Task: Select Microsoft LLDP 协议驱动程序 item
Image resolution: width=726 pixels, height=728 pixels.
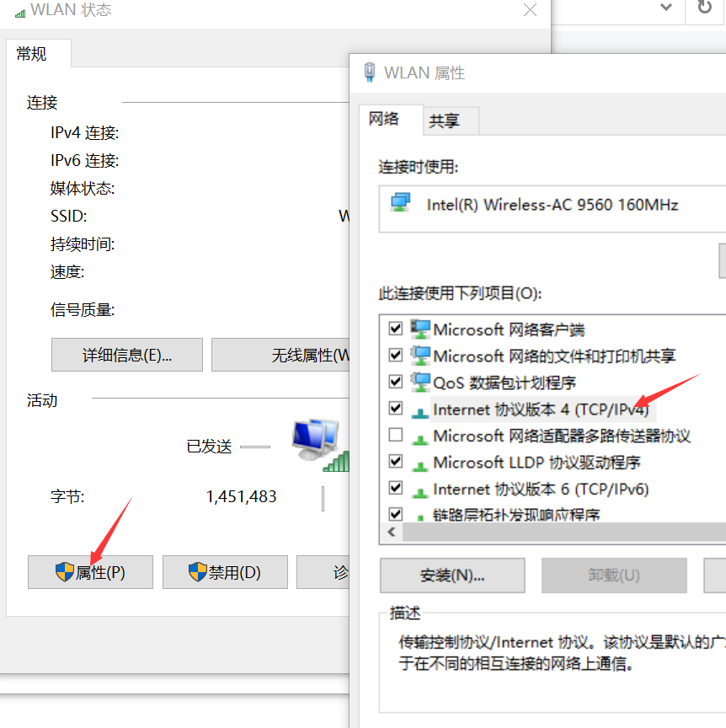Action: click(x=536, y=463)
